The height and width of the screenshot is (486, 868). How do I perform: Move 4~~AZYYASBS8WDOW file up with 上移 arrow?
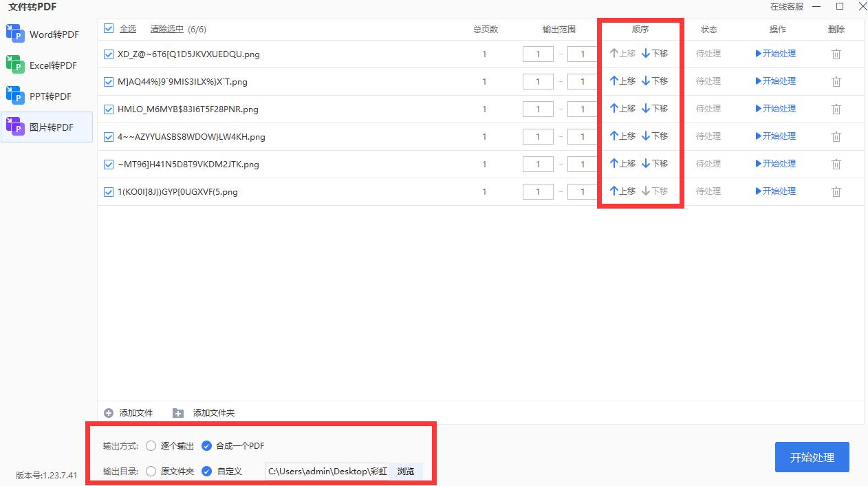pyautogui.click(x=623, y=136)
